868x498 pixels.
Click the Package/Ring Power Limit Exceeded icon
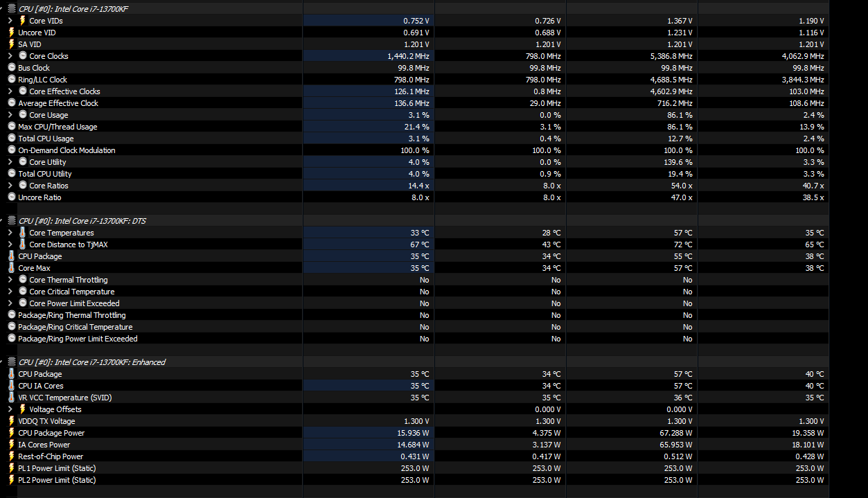pos(11,339)
